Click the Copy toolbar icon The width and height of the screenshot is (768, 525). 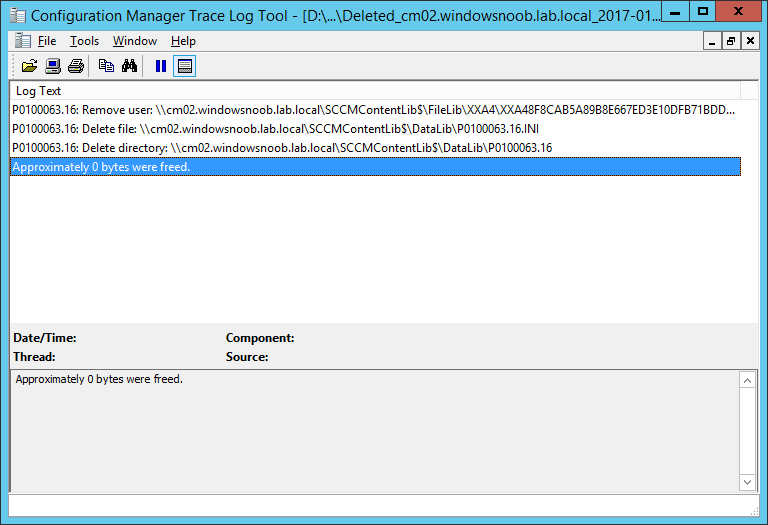pyautogui.click(x=106, y=66)
